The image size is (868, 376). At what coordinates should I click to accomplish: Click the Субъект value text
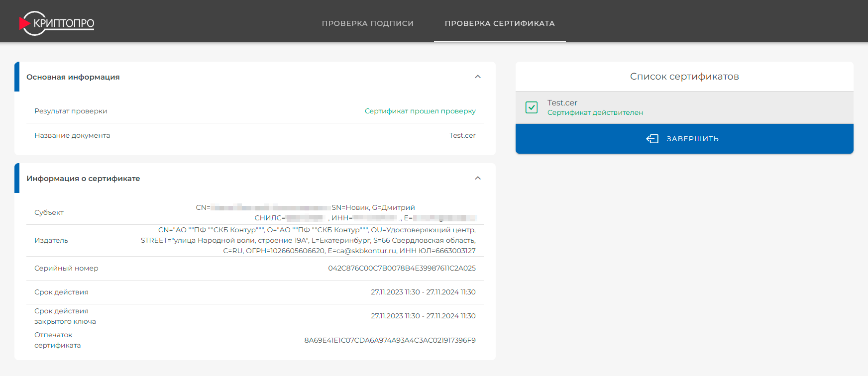click(x=336, y=212)
